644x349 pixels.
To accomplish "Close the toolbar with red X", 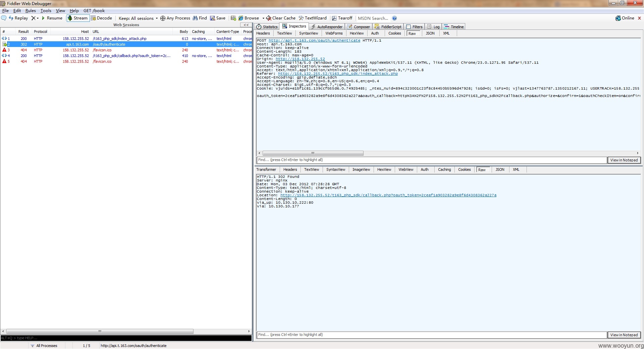I will tap(639, 18).
